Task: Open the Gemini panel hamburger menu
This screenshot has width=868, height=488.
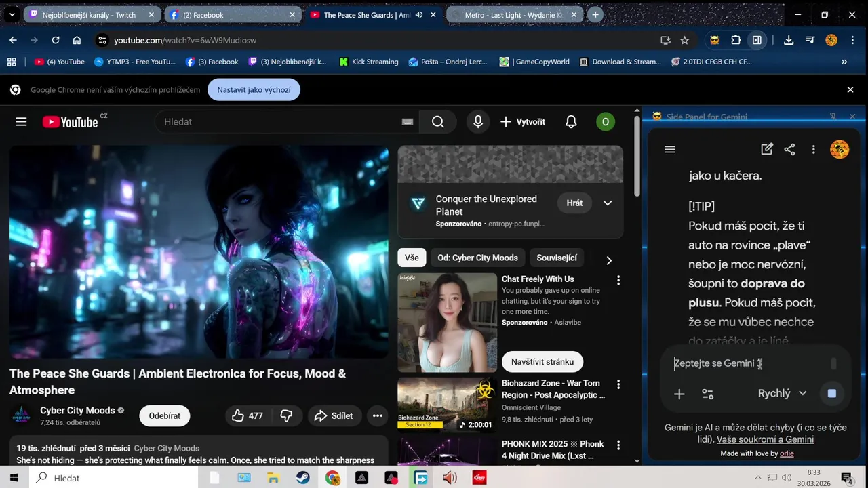Action: tap(670, 150)
